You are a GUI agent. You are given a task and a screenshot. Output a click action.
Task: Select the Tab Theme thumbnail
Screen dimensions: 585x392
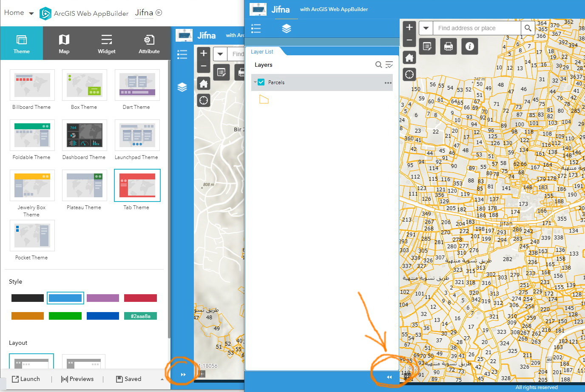coord(137,185)
